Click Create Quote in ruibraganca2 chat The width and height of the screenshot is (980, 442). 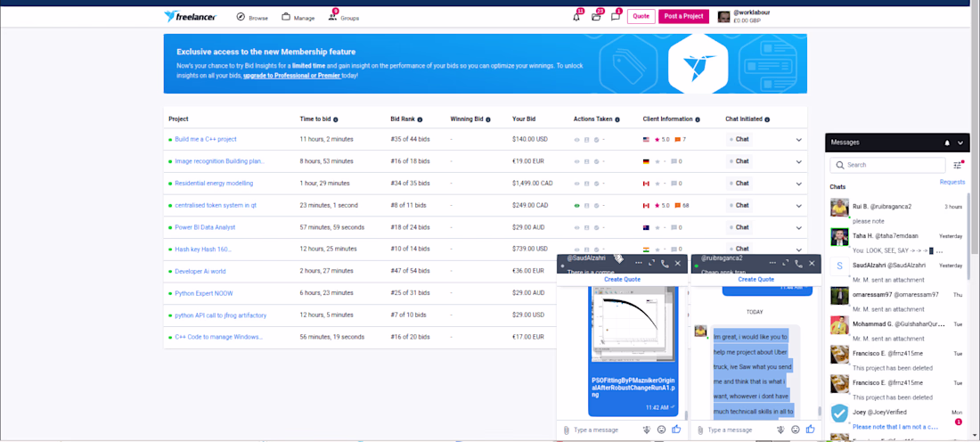(755, 280)
